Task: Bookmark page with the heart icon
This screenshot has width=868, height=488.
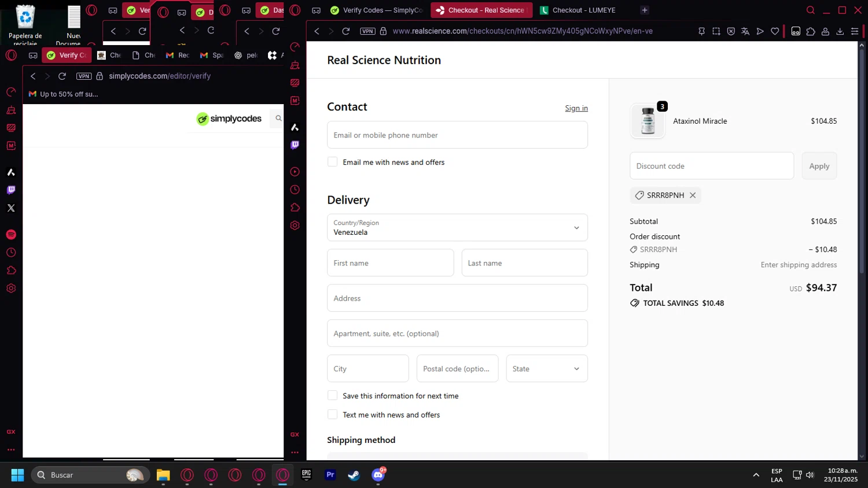Action: [x=775, y=31]
